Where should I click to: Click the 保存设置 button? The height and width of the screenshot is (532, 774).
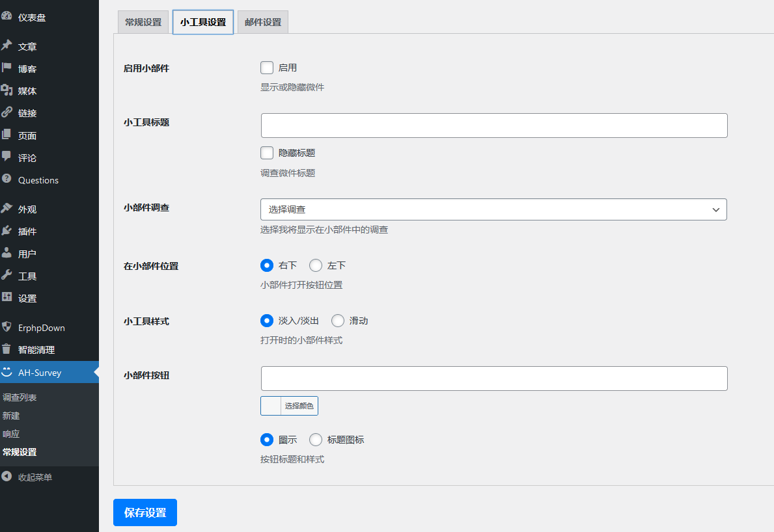[145, 512]
